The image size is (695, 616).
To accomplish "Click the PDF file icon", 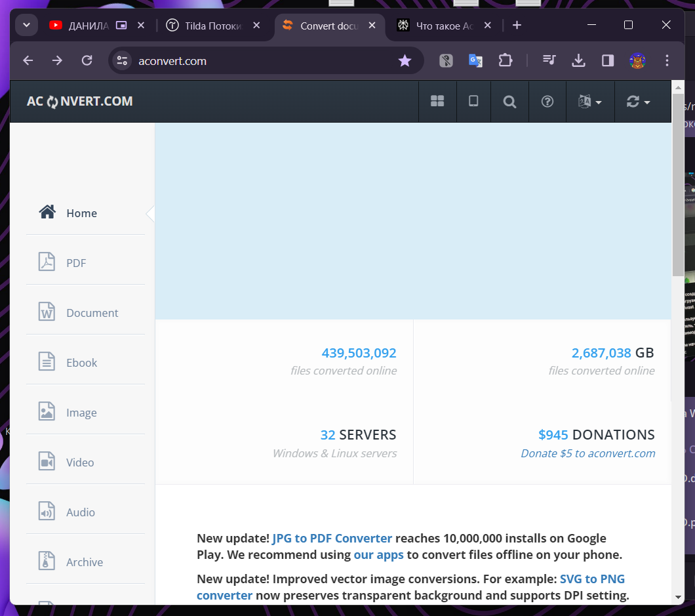I will click(47, 262).
